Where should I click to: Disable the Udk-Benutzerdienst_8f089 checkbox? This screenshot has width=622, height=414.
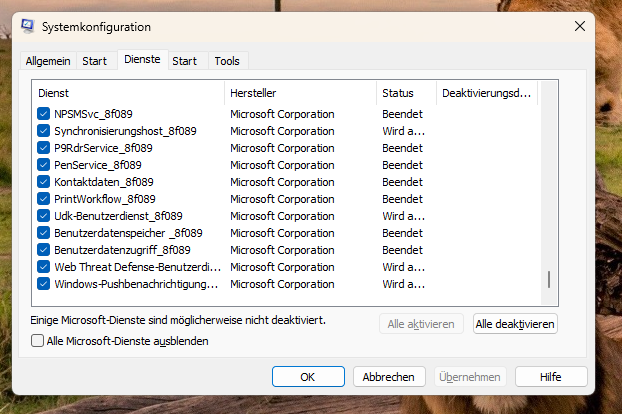coord(44,216)
